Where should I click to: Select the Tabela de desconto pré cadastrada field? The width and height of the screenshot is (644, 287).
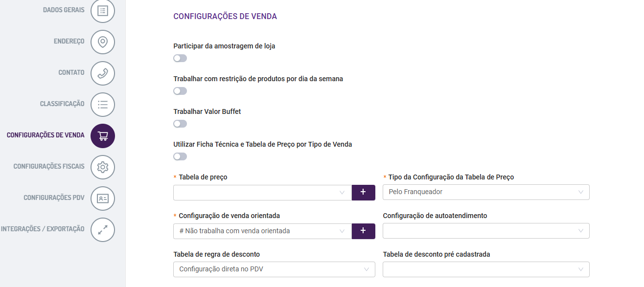point(486,269)
